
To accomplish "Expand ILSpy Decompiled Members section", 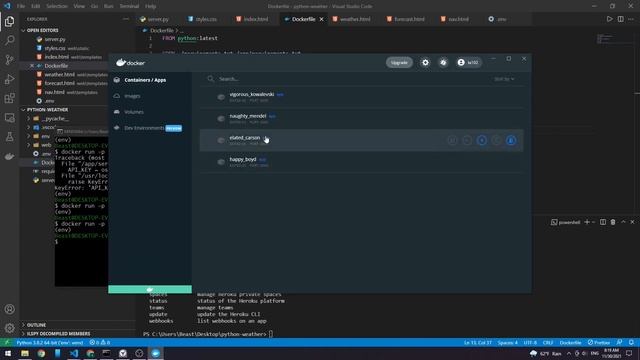I will click(59, 333).
